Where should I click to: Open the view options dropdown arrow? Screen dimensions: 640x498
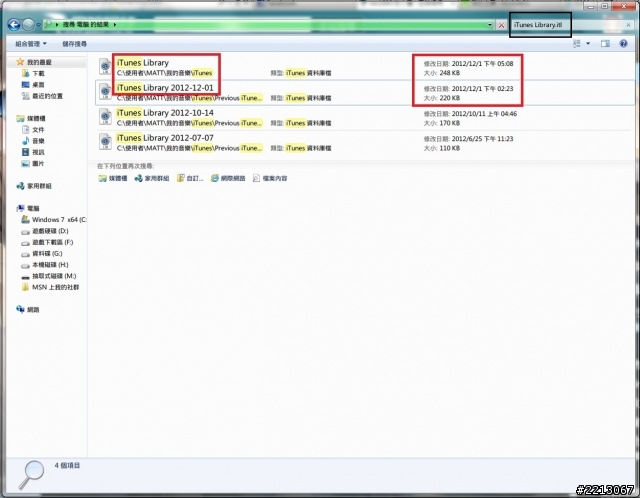pyautogui.click(x=588, y=43)
